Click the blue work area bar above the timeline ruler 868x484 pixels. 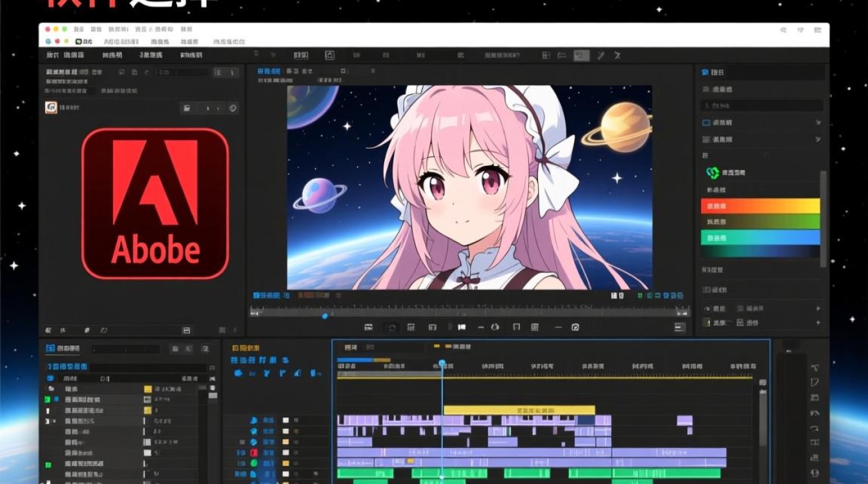tap(356, 360)
